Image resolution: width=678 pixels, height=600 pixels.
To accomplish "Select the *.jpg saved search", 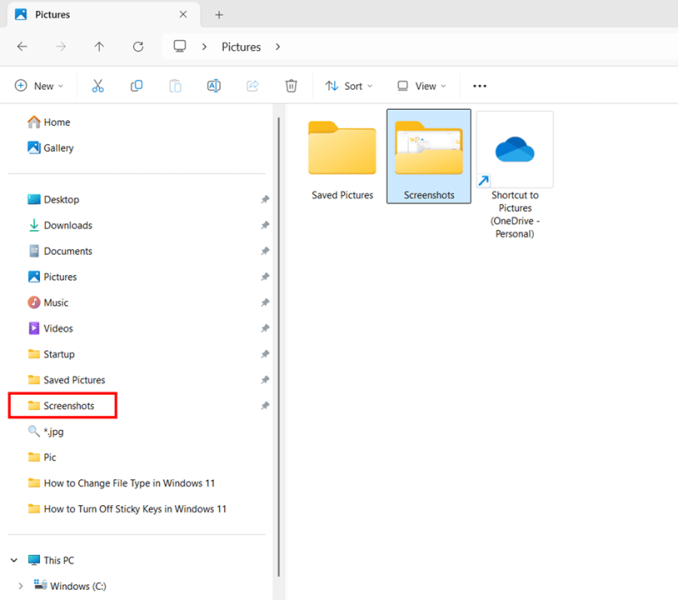I will click(x=46, y=431).
